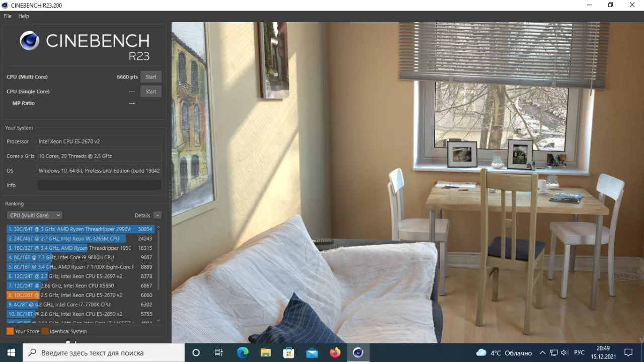Click the Details label in Ranking
Image resolution: width=644 pixels, height=362 pixels.
coord(142,215)
